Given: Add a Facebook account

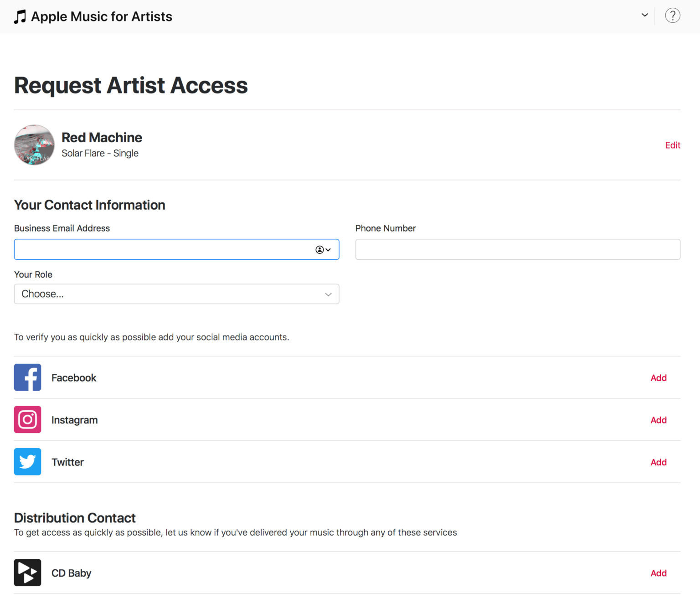Looking at the screenshot, I should pyautogui.click(x=658, y=377).
